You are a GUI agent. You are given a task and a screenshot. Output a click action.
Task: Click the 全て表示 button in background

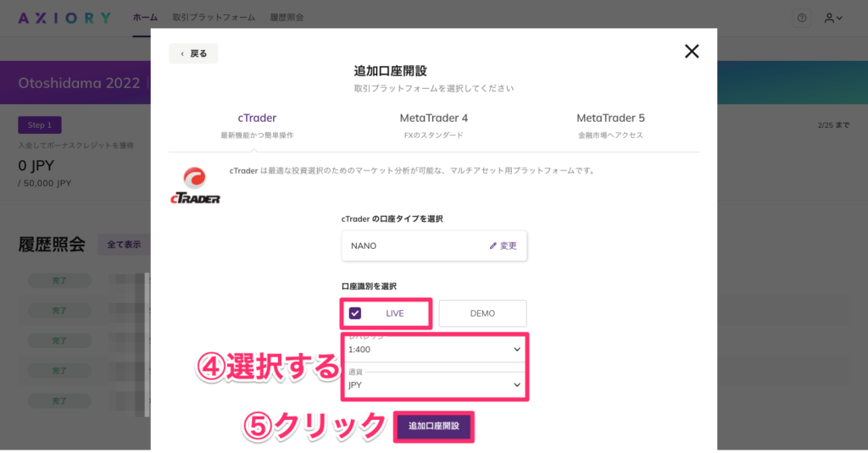click(x=124, y=245)
